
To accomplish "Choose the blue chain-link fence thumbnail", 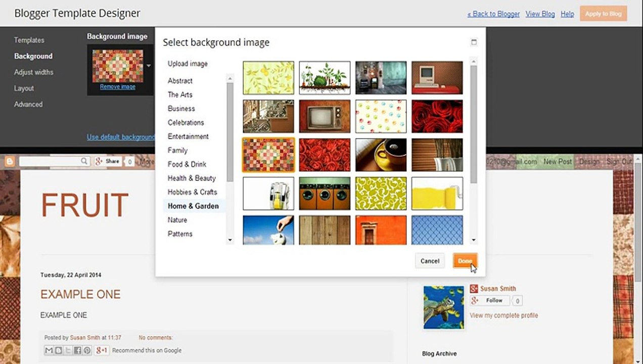I will [x=437, y=230].
